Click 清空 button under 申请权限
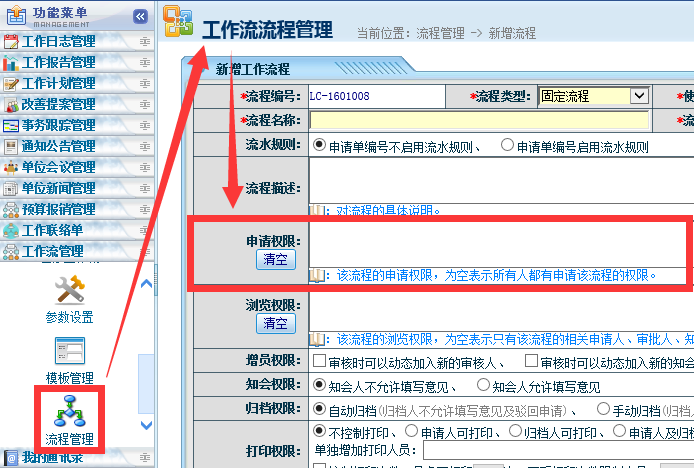694x468 pixels. click(275, 259)
